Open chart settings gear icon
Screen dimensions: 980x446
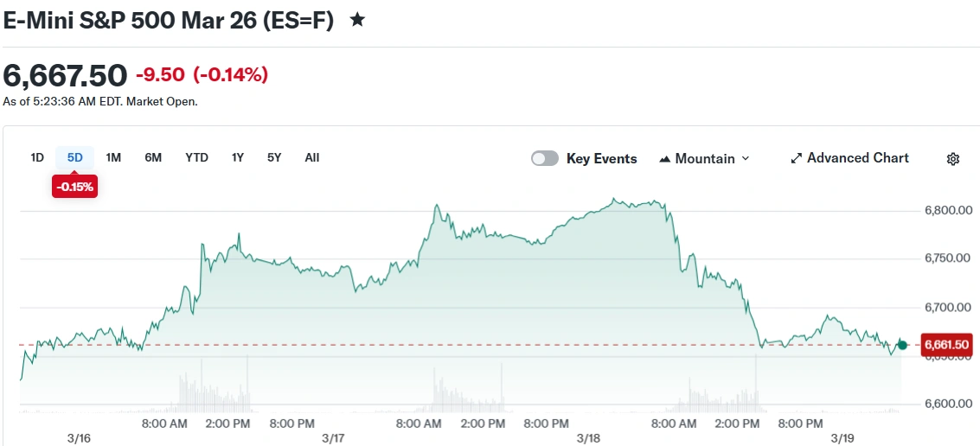click(952, 159)
